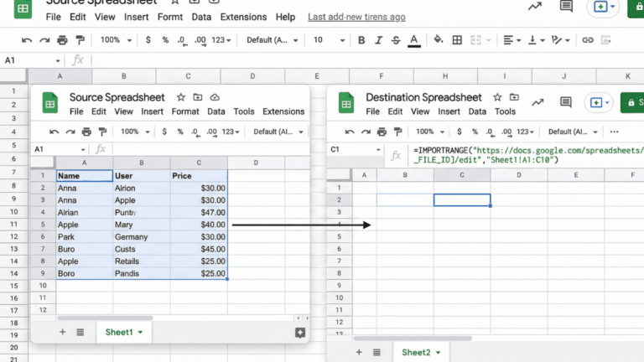Open the fill color picker
The width and height of the screenshot is (644, 362).
point(439,40)
